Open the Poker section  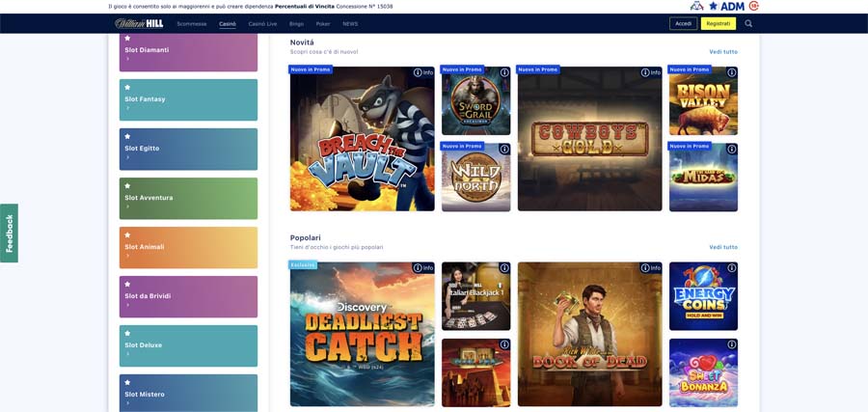point(323,24)
